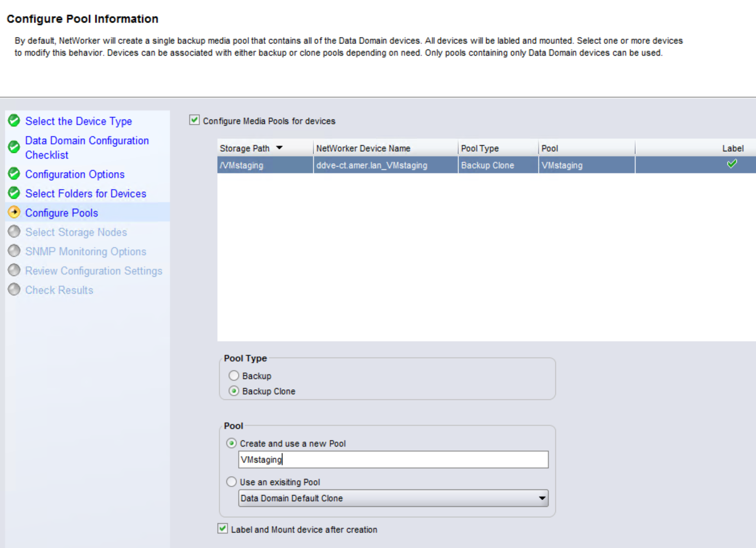Click the NetWorker Device Name column header
The width and height of the screenshot is (756, 548).
point(363,149)
